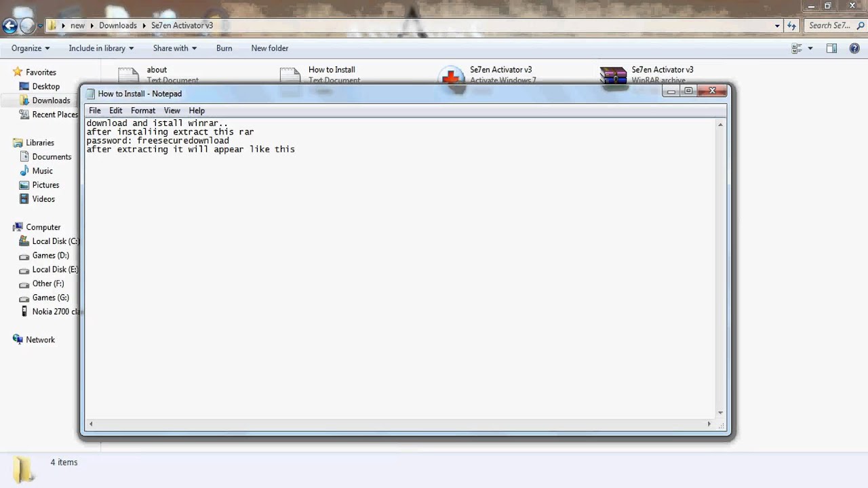Open Other (F:) drive

coord(47,284)
